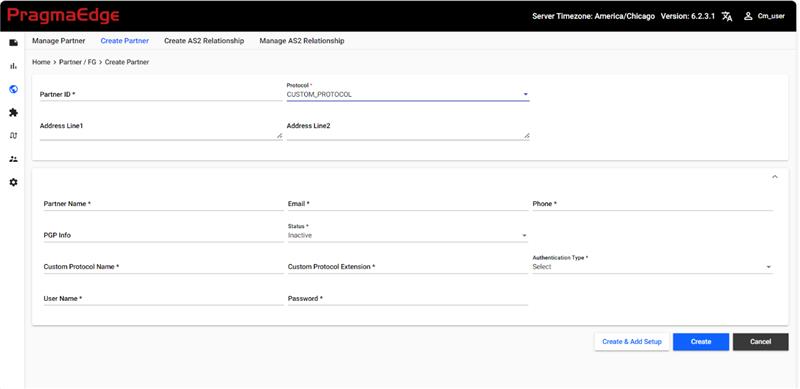Change language with translate icon
This screenshot has width=800, height=389.
(727, 16)
